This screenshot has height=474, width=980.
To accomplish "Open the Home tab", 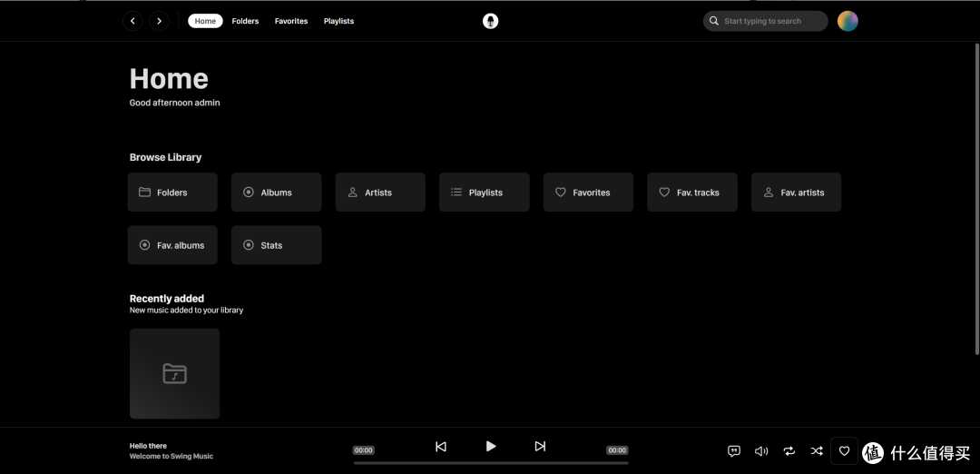I will [x=205, y=21].
